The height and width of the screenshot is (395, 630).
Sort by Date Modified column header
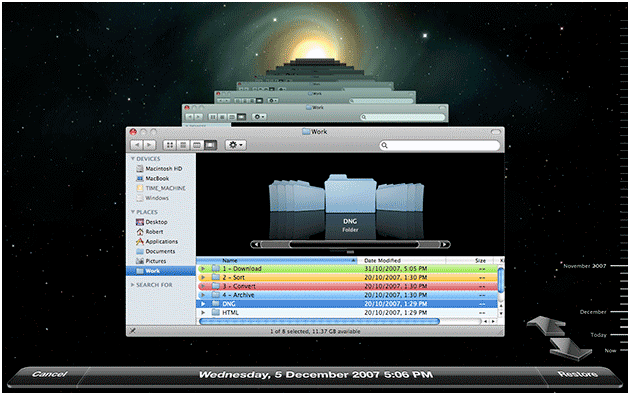[x=401, y=260]
